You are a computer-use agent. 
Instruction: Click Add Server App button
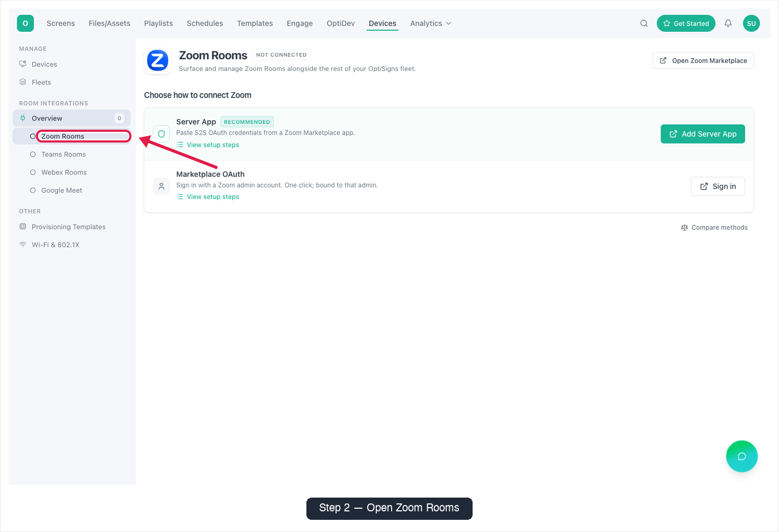point(703,134)
